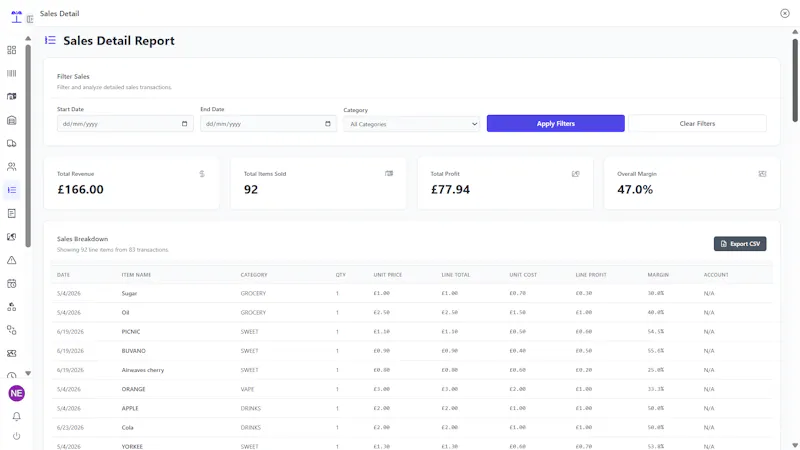Open the Start Date calendar picker icon
This screenshot has width=800, height=450.
tap(184, 123)
